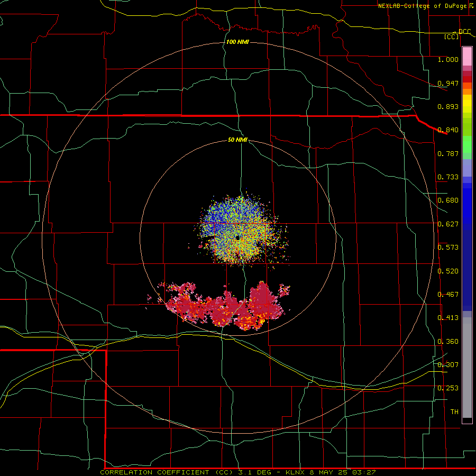Click the TH threshold label on legend
Viewport: 476px width, 476px height.
pos(454,412)
